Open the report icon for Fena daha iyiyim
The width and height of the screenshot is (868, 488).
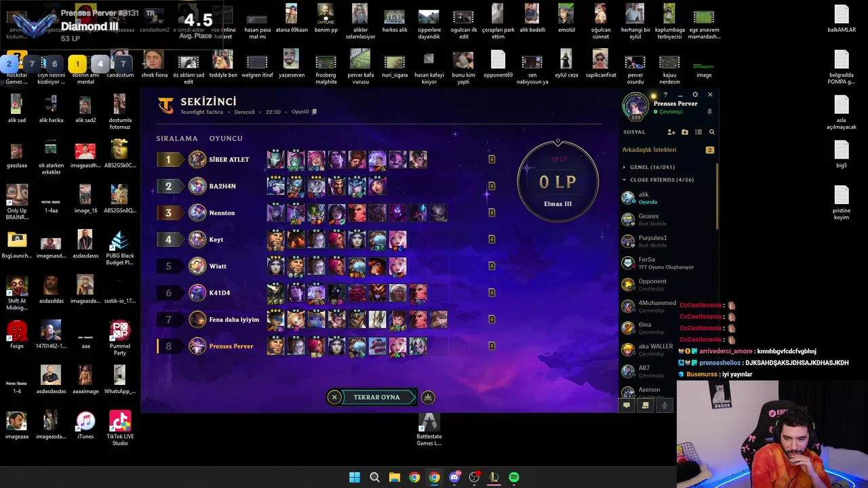pos(492,319)
